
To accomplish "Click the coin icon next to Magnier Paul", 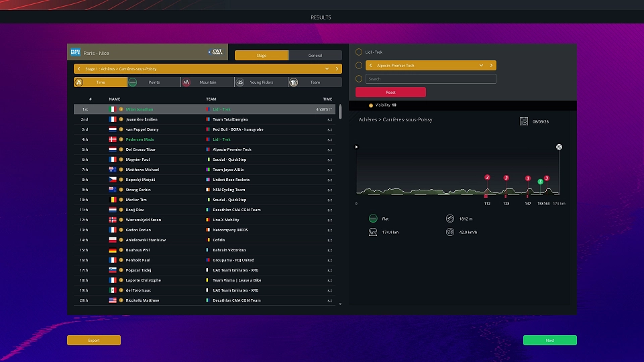I will click(x=121, y=160).
